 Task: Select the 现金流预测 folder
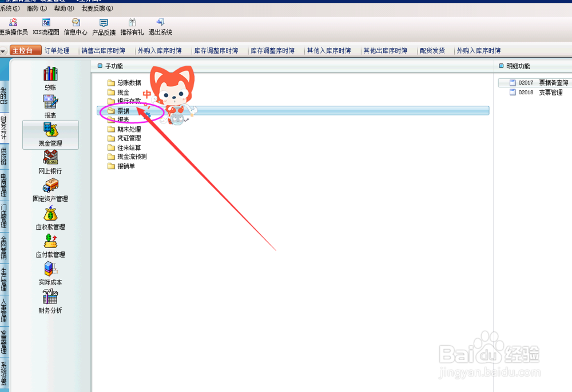coord(128,157)
